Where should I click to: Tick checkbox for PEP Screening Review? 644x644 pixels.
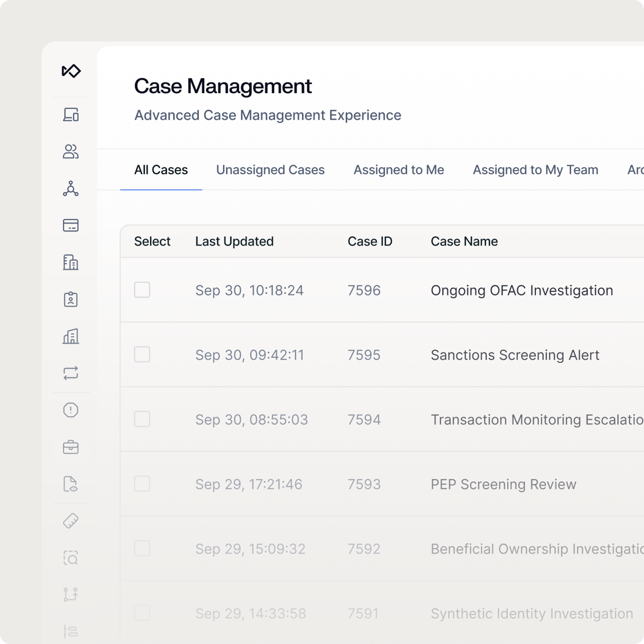coord(142,484)
